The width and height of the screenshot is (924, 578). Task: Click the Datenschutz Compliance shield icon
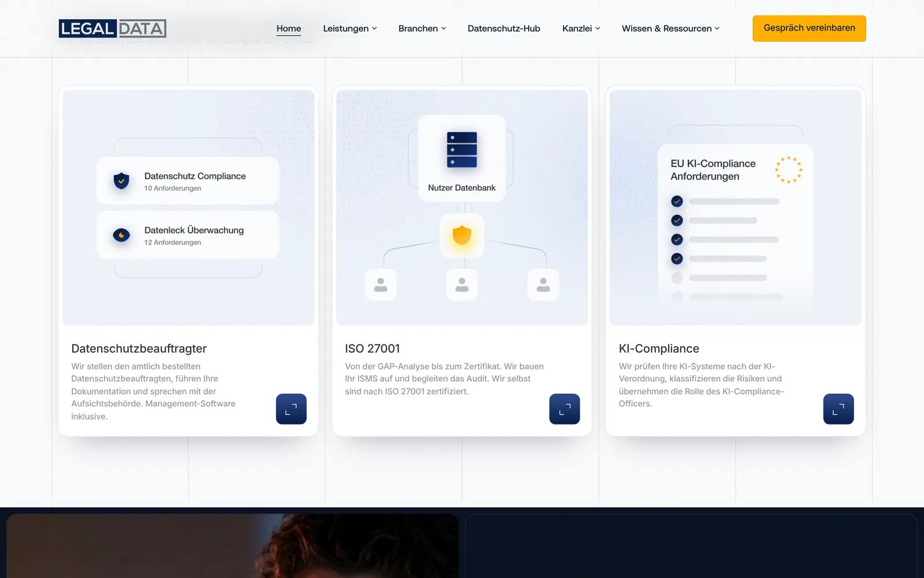click(121, 181)
